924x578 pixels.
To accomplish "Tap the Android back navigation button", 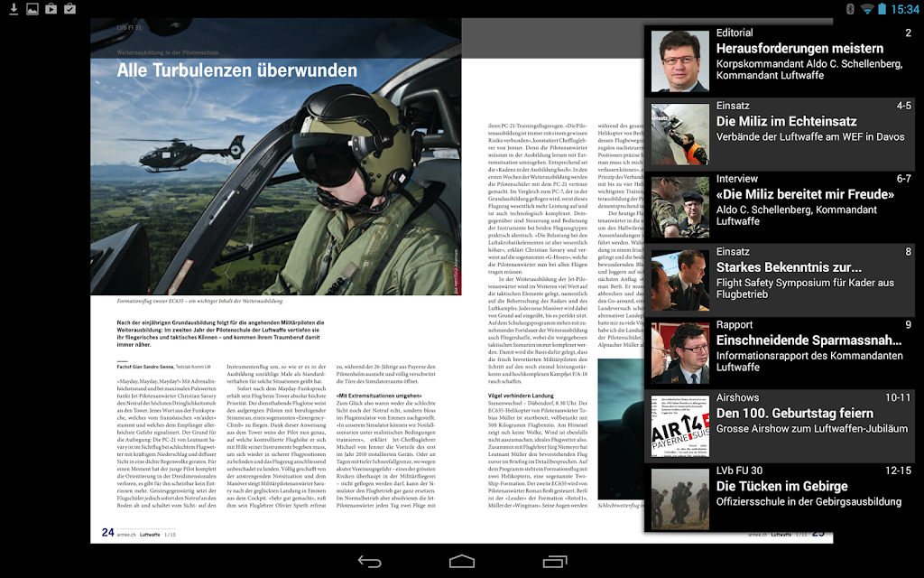I will (369, 562).
